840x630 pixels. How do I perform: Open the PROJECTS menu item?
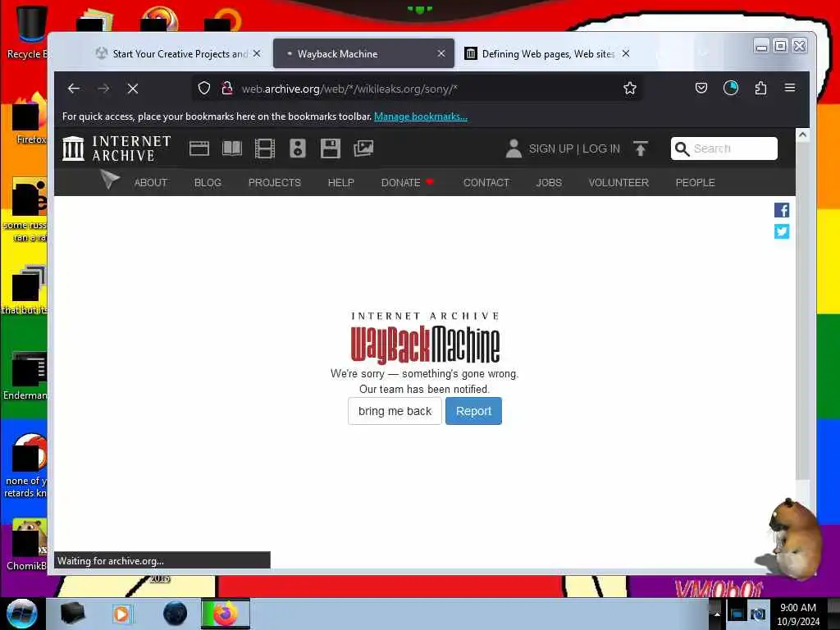pyautogui.click(x=274, y=183)
